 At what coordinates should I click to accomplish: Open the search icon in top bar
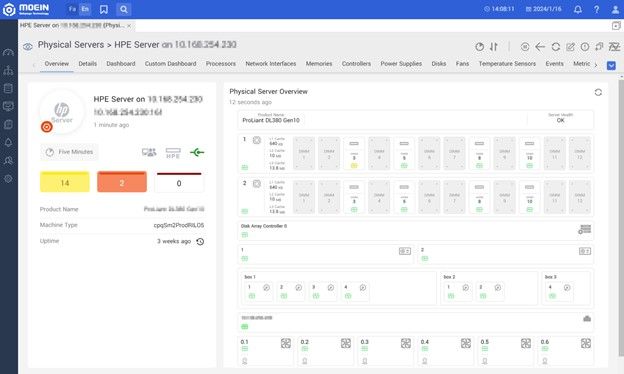(x=124, y=9)
